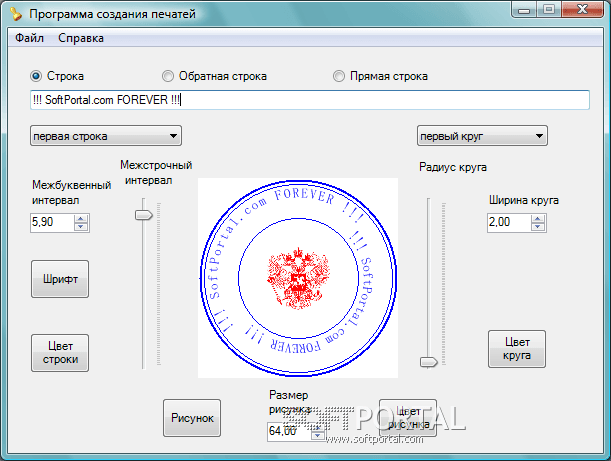The height and width of the screenshot is (461, 611).
Task: Decrease Размер рисунка with down arrow
Action: [x=318, y=436]
